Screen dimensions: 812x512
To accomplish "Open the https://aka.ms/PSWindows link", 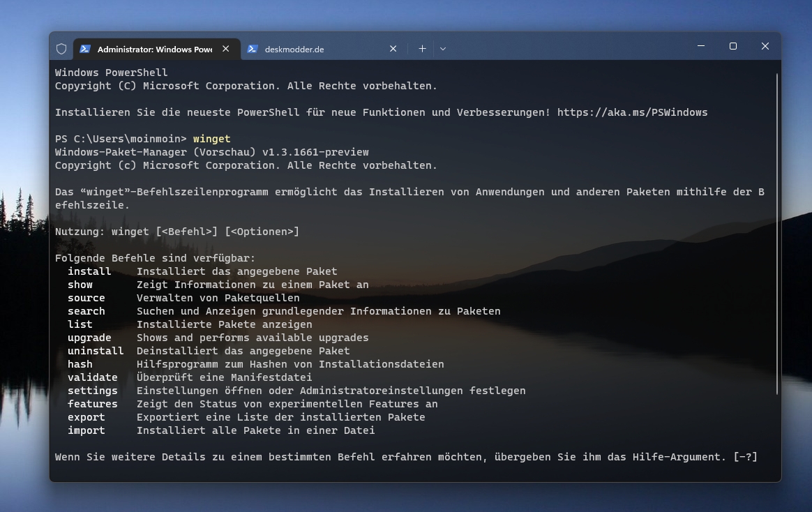I will coord(632,112).
